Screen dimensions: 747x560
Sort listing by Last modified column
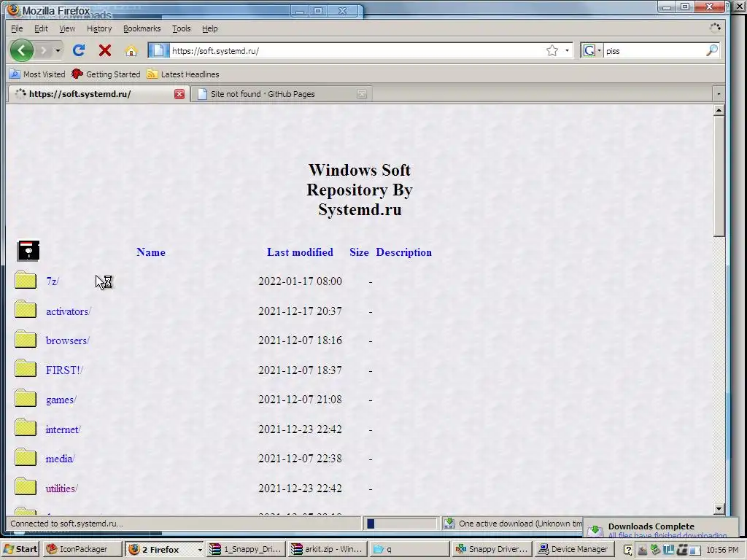coord(300,252)
